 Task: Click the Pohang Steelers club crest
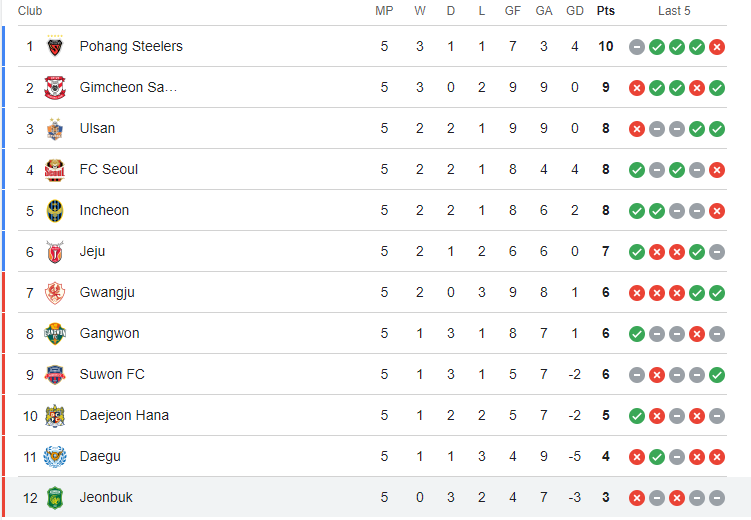click(55, 46)
